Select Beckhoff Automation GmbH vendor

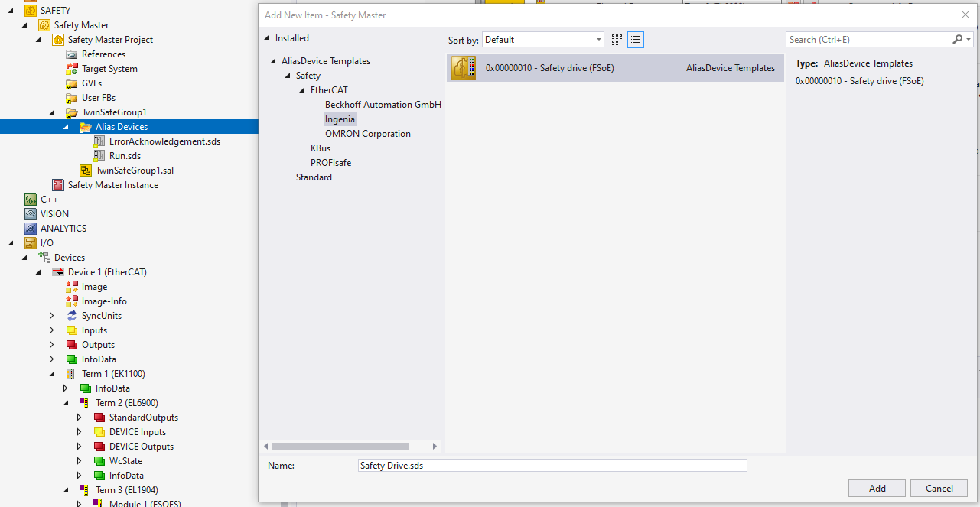tap(383, 105)
